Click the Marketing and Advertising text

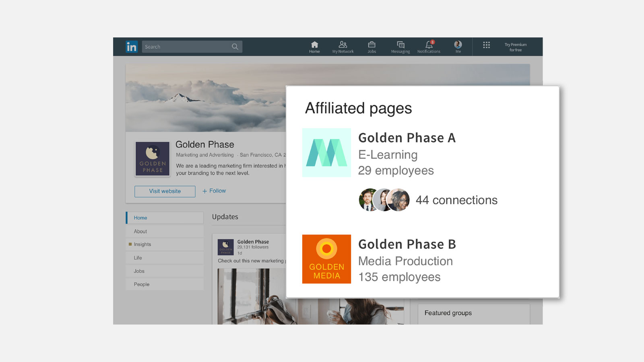tap(205, 155)
